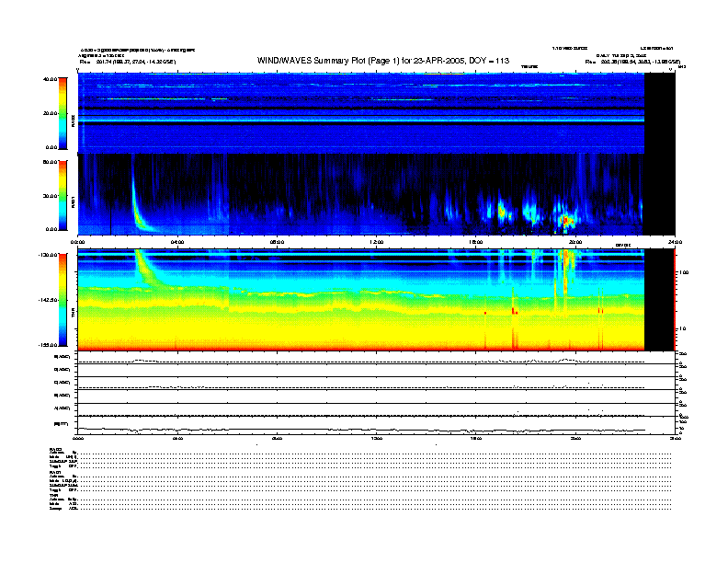Click the 60.00 label on RAD1 scale
728x563 pixels.
pyautogui.click(x=50, y=162)
